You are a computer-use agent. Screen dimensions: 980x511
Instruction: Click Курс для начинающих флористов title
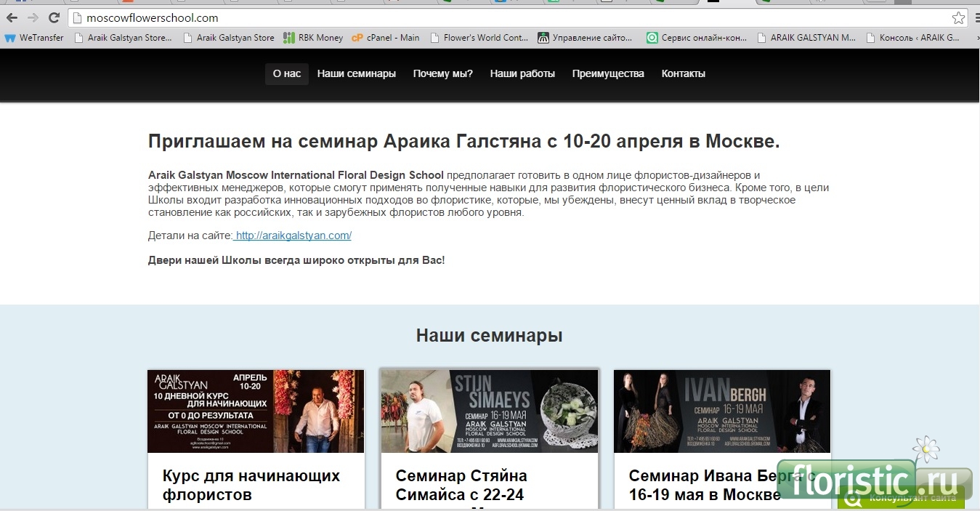[251, 486]
